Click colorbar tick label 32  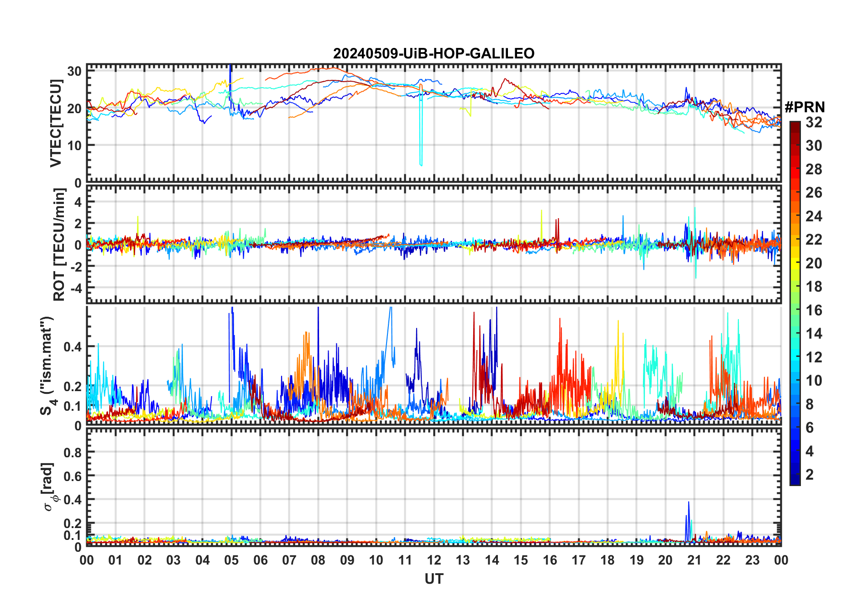pyautogui.click(x=814, y=122)
